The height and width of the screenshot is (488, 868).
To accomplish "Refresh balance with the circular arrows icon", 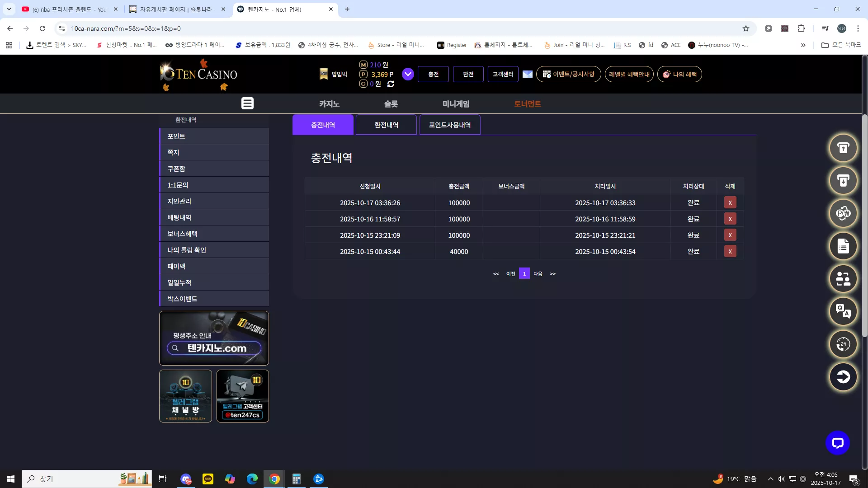I will click(x=391, y=84).
